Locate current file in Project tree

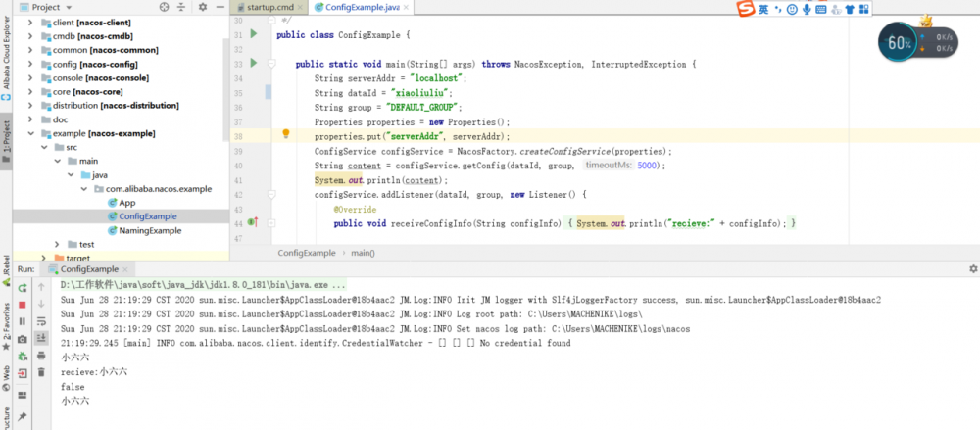point(165,7)
